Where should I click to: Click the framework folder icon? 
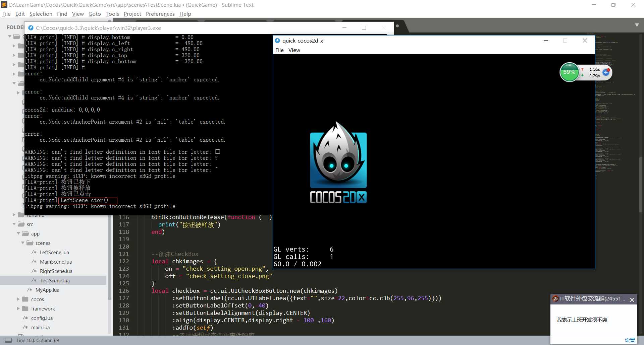click(25, 308)
